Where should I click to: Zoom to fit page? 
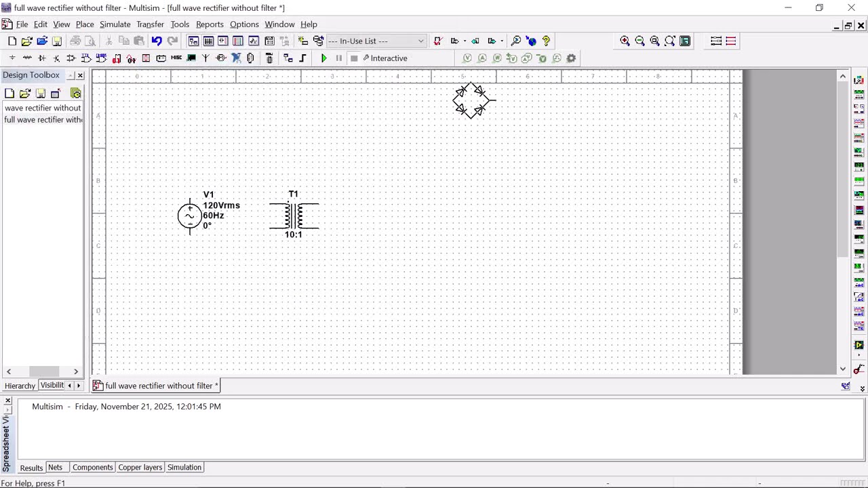(670, 41)
